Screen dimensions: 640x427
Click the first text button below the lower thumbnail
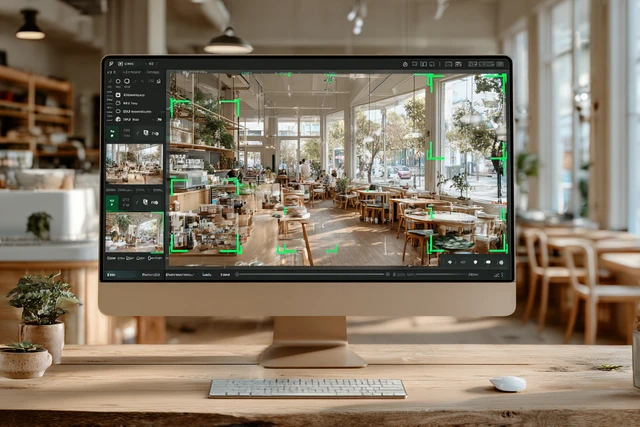tap(111, 257)
